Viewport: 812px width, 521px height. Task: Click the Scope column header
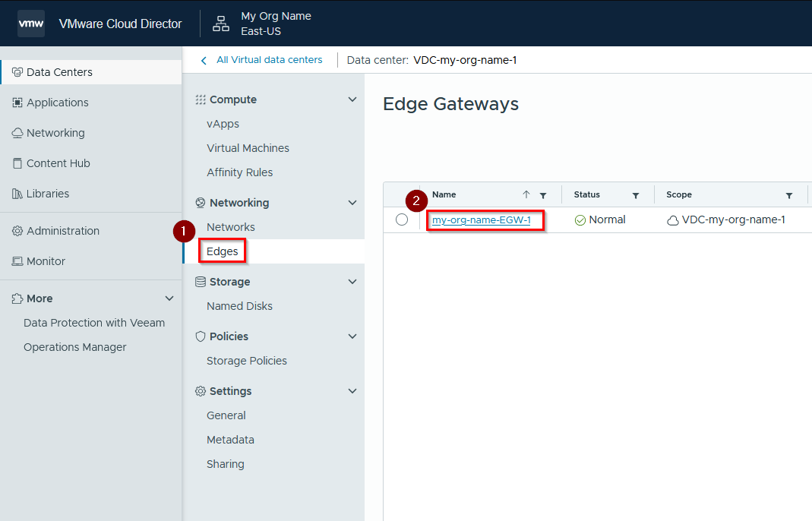pos(679,194)
